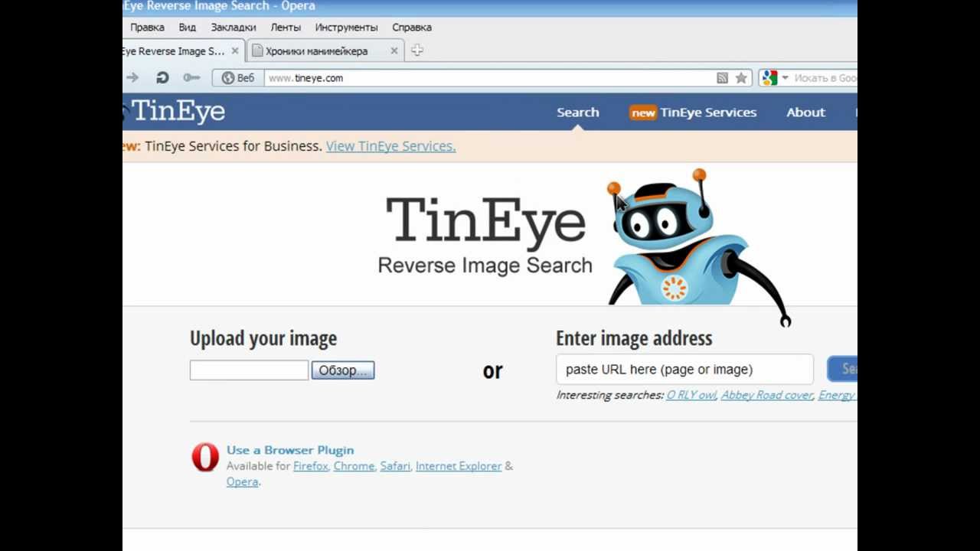Open the Закладки menu

point(234,27)
